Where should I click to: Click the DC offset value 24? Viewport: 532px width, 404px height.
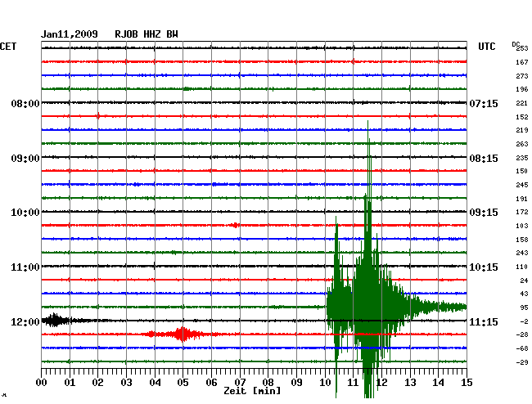click(524, 281)
